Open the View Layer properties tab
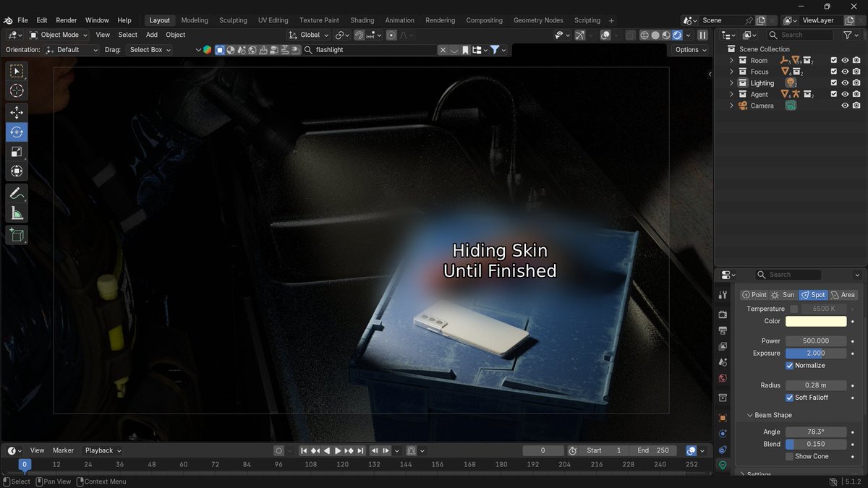868x488 pixels. [723, 346]
